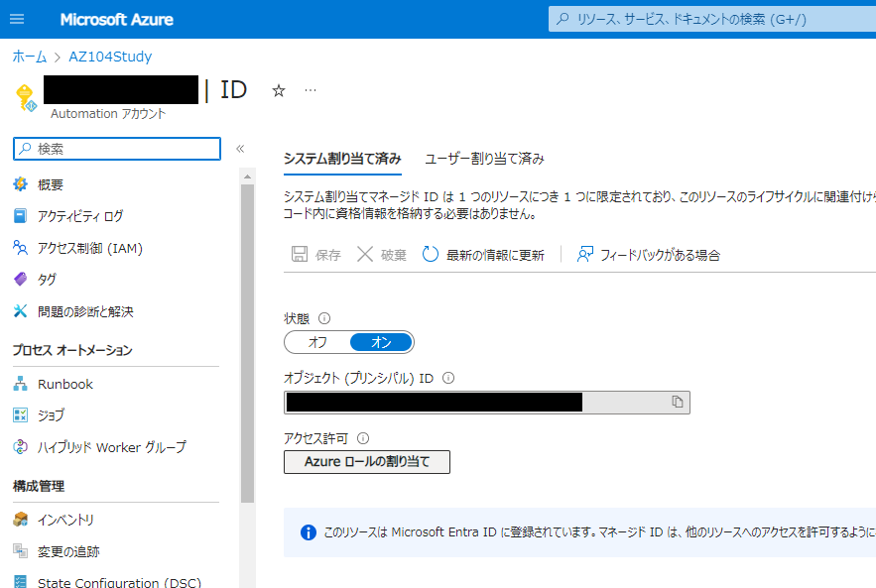
Task: Click the ジョブ grid icon
Action: (20, 414)
